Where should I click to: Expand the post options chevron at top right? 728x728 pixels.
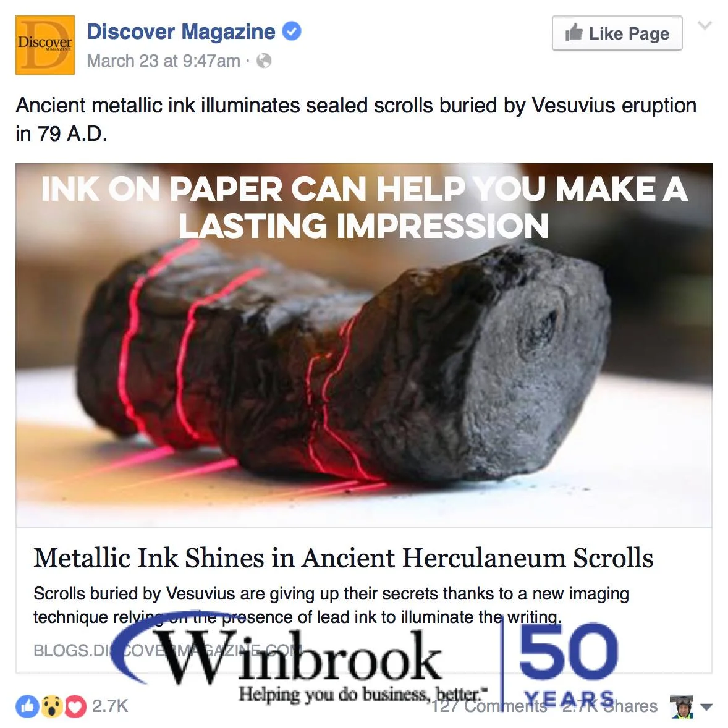705,25
